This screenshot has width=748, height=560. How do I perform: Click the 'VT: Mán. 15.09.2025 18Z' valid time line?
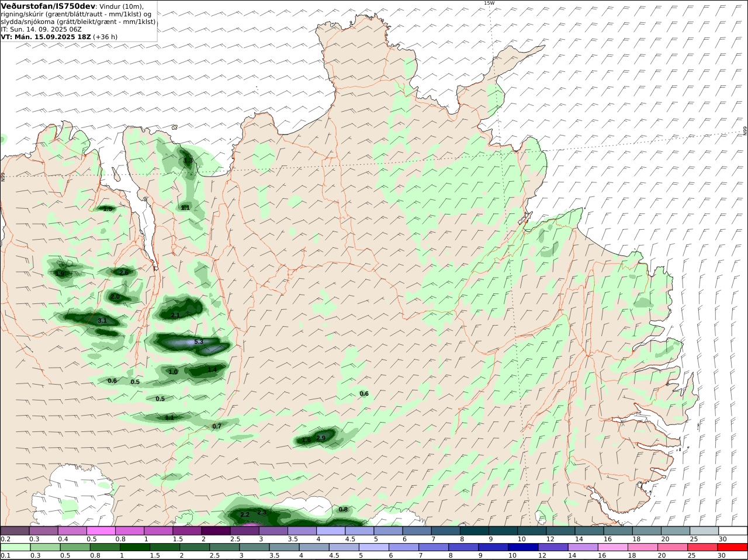(x=46, y=36)
